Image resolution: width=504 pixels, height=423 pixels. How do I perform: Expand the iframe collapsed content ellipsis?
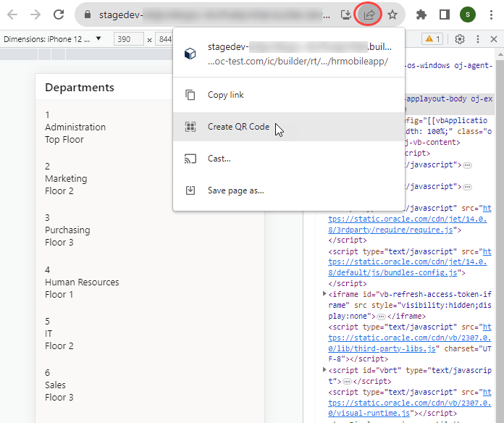381,317
